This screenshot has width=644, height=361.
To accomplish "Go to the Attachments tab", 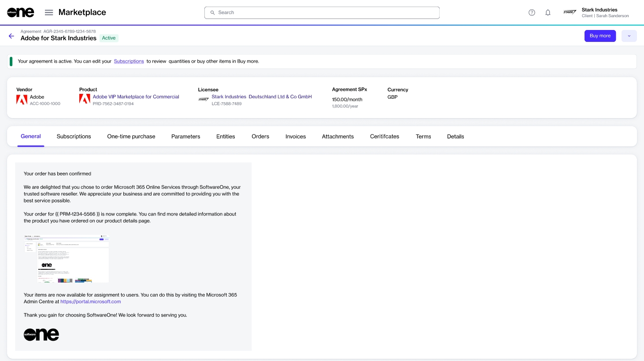I will point(337,137).
